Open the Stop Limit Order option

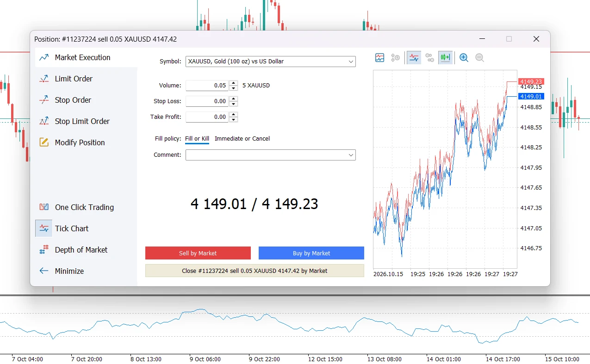(x=86, y=121)
